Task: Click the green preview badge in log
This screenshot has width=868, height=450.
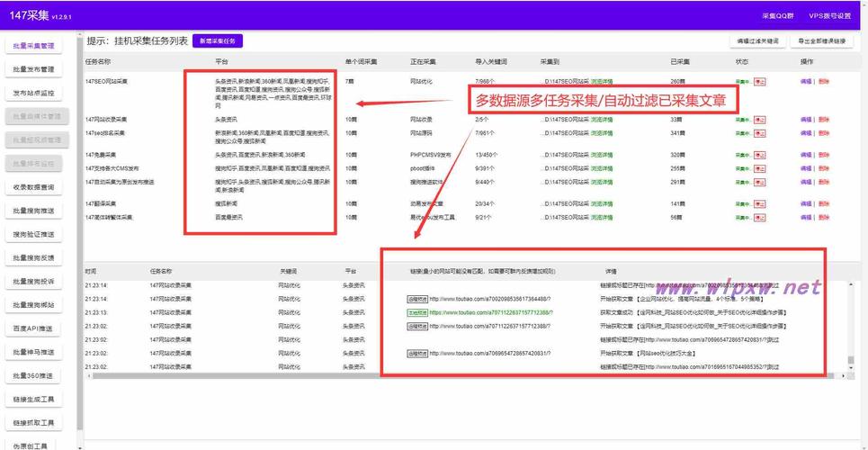Action: pyautogui.click(x=417, y=312)
